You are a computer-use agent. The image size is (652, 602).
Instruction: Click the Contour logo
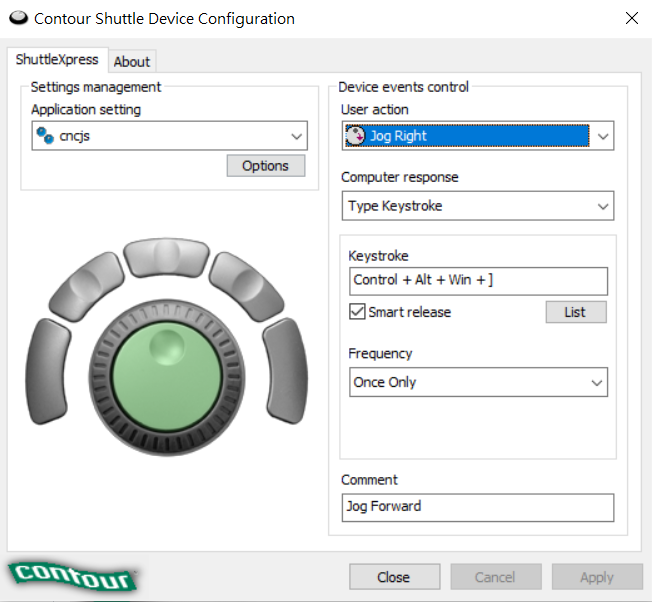click(x=73, y=576)
